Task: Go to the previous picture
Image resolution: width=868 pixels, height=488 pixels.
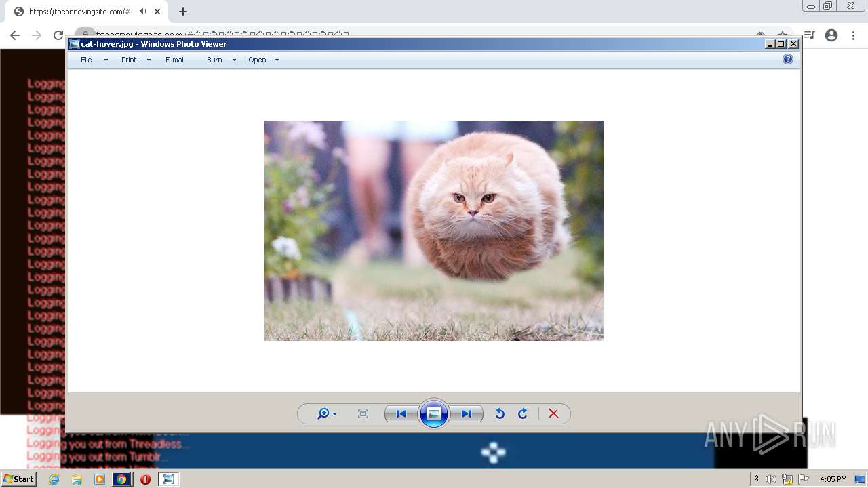Action: coord(401,413)
